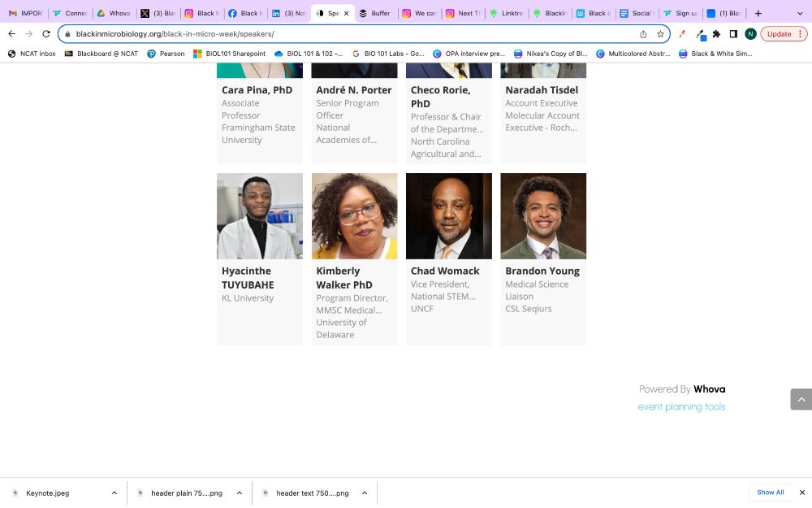Switch to the Social docs tab
This screenshot has height=508, width=812.
coord(637,14)
